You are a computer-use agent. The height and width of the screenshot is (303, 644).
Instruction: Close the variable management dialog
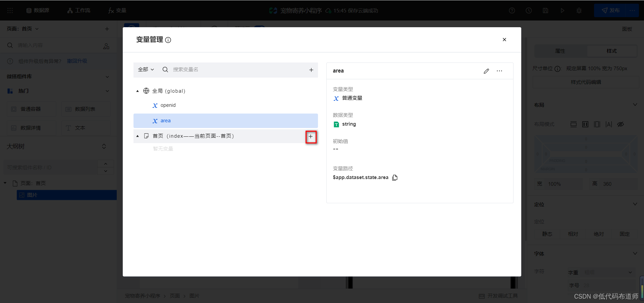[504, 40]
